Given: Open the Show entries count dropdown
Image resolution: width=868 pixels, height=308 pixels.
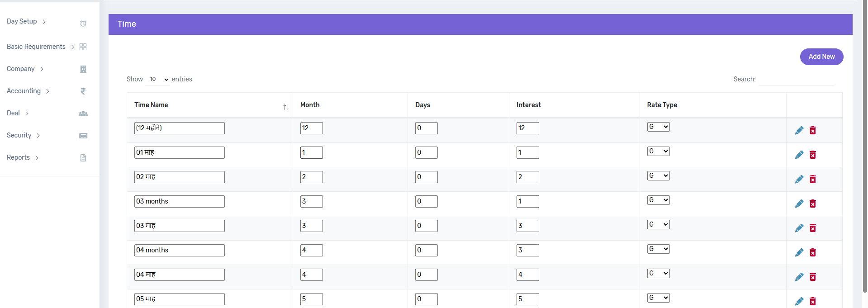Looking at the screenshot, I should click(x=157, y=79).
